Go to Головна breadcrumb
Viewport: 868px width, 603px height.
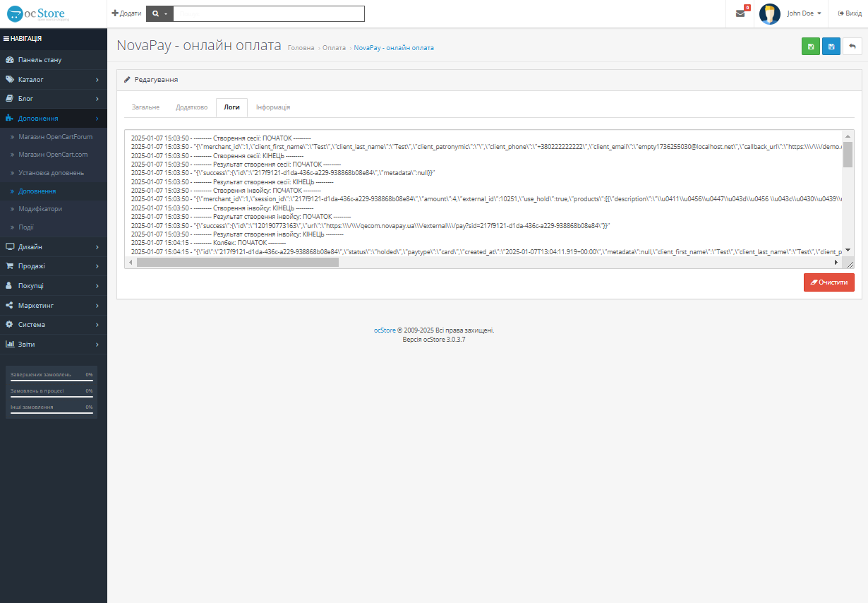(x=301, y=48)
